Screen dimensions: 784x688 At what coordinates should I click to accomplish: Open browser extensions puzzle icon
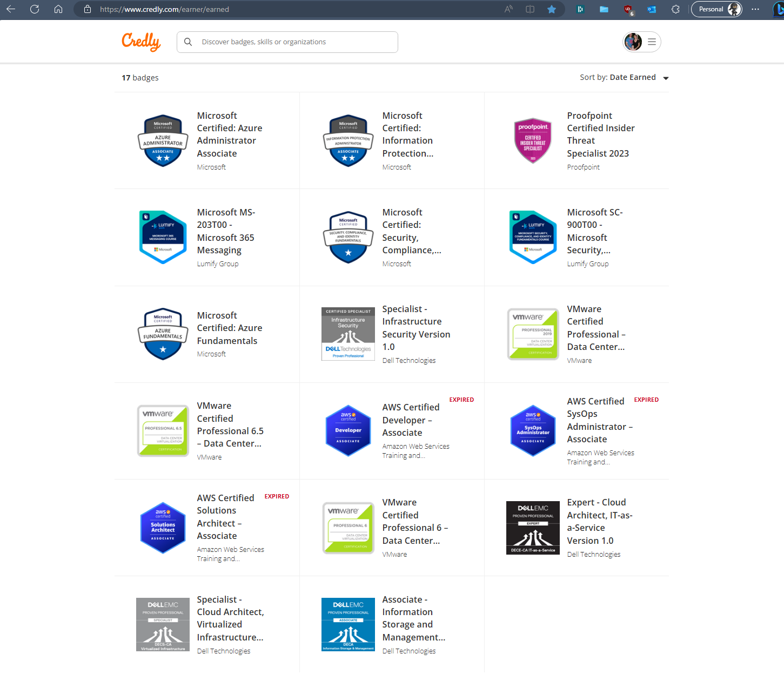(675, 9)
